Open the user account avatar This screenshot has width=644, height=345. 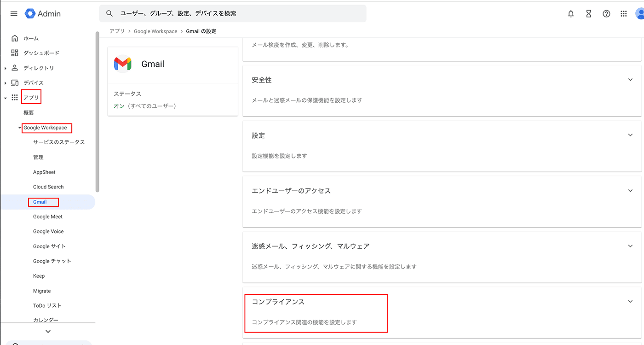coord(639,14)
